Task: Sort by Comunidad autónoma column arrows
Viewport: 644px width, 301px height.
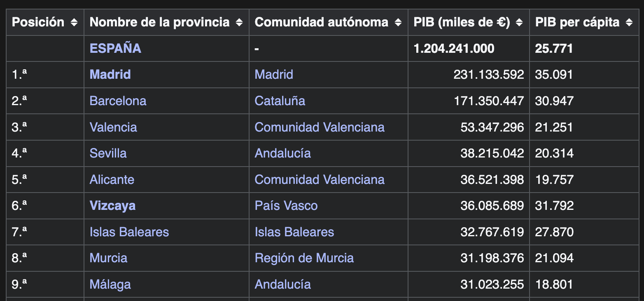Action: click(x=398, y=22)
